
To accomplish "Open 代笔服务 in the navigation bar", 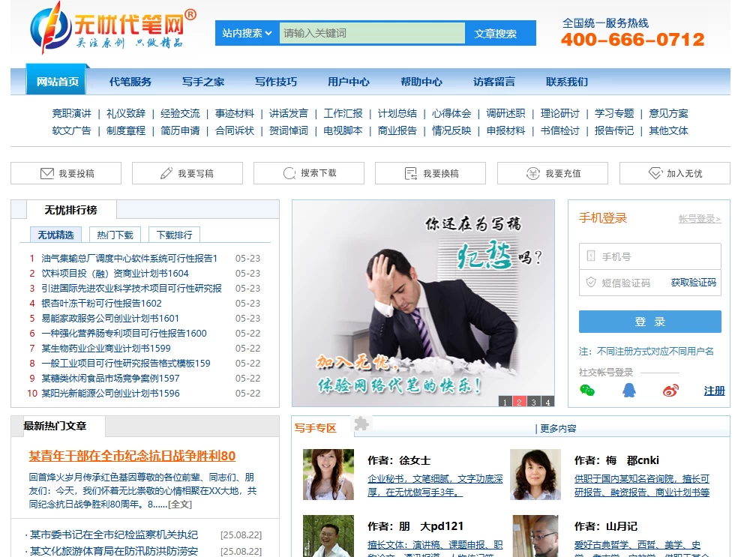I will pyautogui.click(x=130, y=82).
